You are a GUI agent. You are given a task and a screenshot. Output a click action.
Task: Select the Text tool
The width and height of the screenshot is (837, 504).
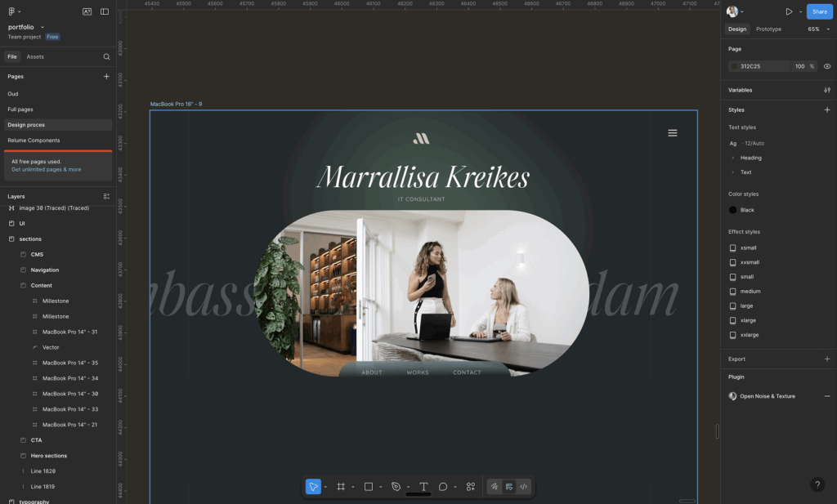423,487
